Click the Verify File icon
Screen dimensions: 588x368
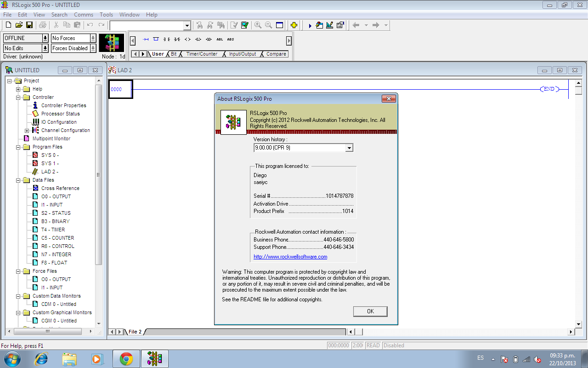coord(234,25)
